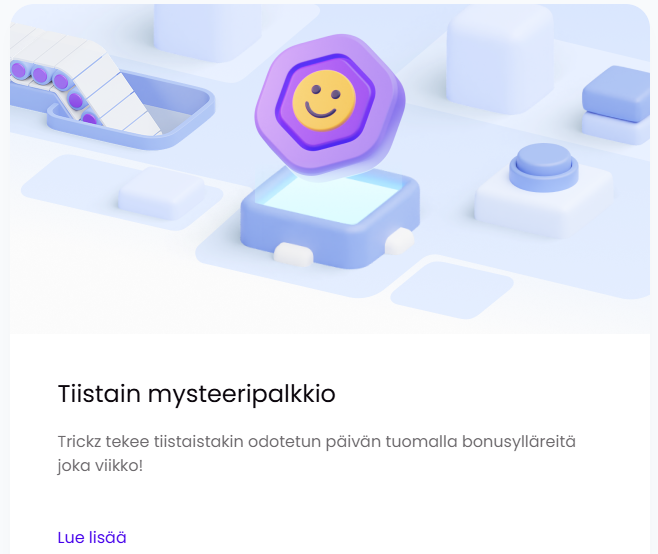Viewport: 658px width, 554px height.
Task: Click the pale block behind conveyor top
Action: click(208, 31)
